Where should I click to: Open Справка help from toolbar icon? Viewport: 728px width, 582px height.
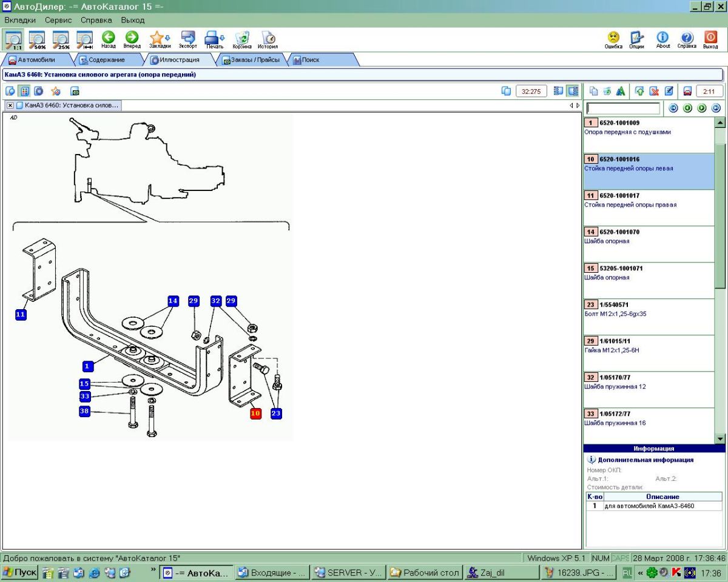point(687,39)
